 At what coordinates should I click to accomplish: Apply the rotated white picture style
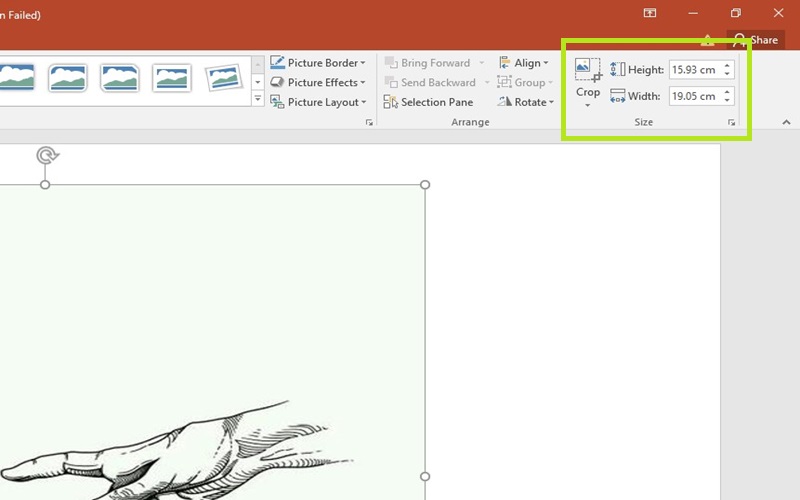click(x=223, y=77)
